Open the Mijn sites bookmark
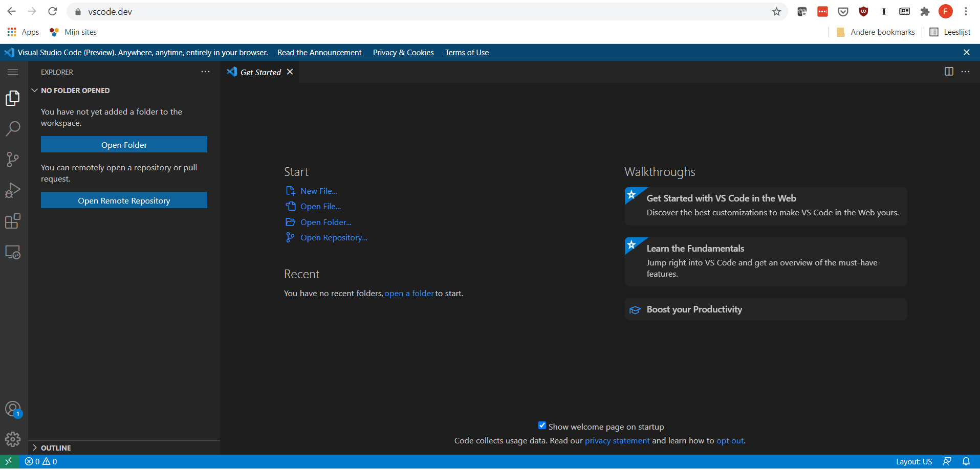Viewport: 980px width, 470px height. pos(73,32)
